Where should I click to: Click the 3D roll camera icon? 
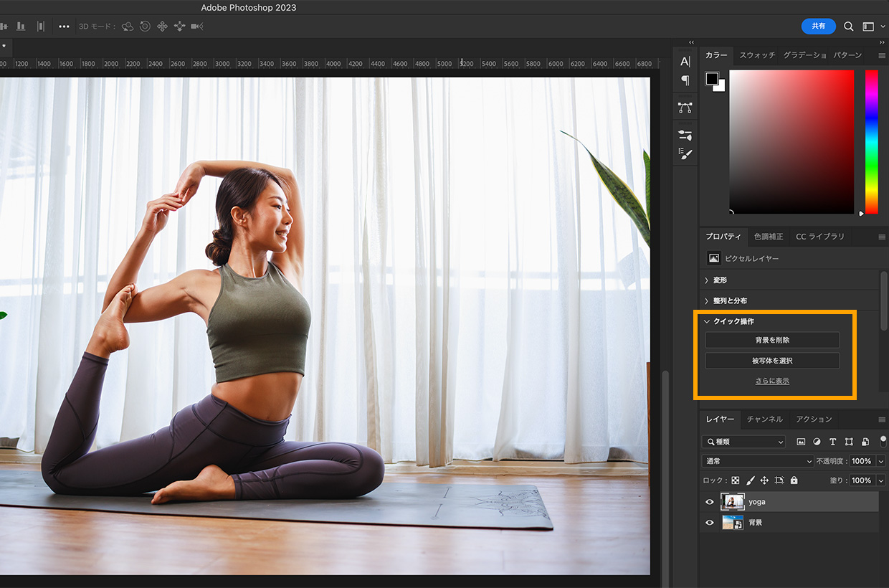coord(145,27)
